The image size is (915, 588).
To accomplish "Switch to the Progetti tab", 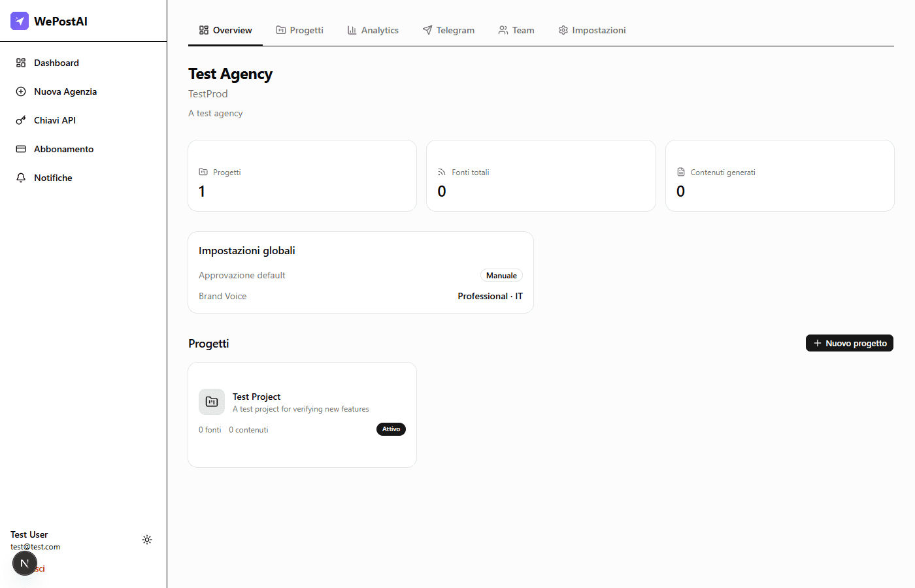I will click(x=299, y=30).
